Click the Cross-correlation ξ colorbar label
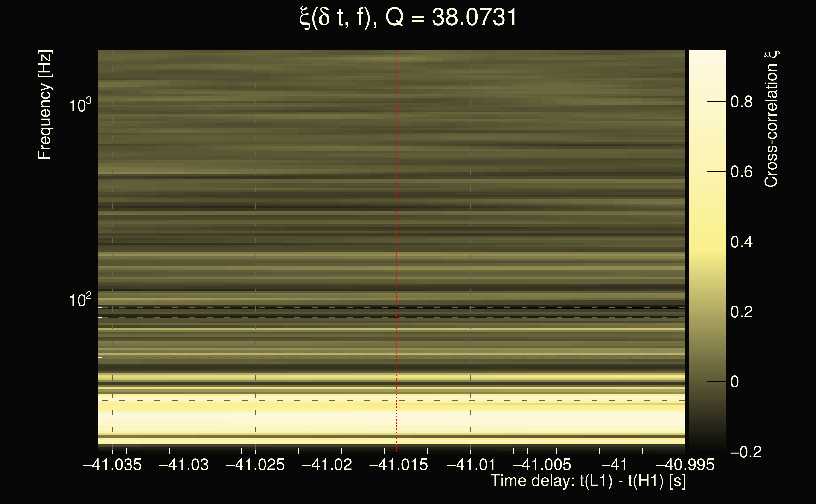 (771, 119)
